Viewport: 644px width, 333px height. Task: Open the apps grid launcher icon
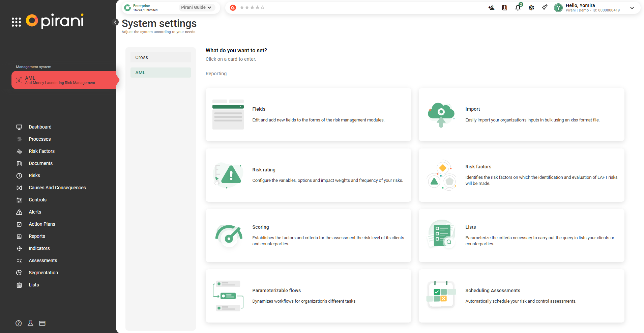pyautogui.click(x=16, y=22)
